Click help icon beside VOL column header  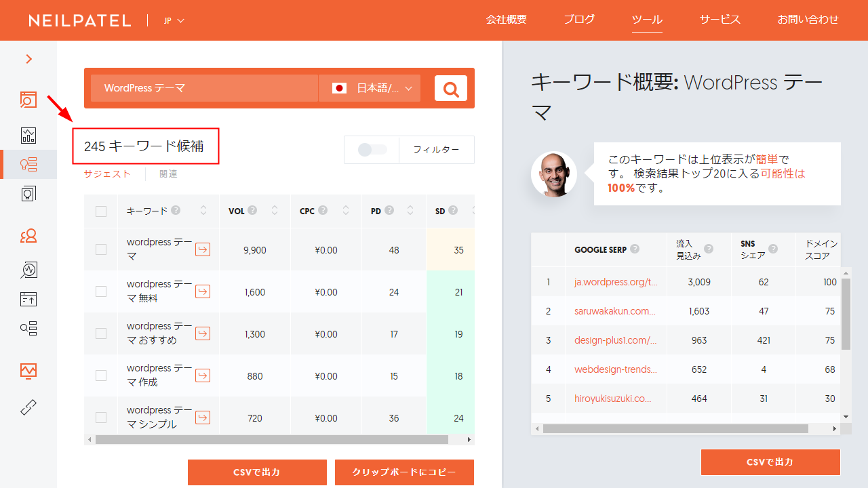click(x=252, y=211)
